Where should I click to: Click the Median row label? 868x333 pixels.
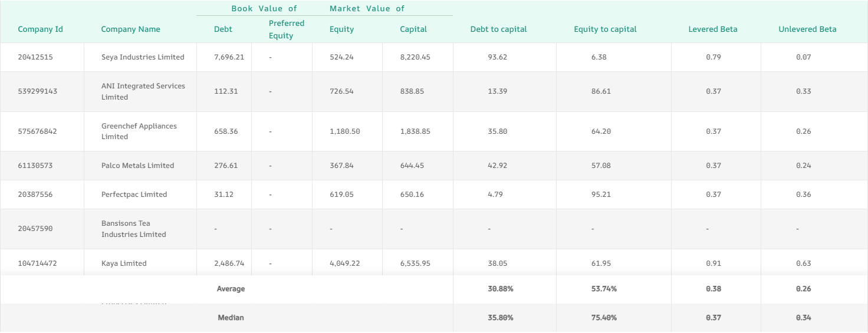point(231,318)
